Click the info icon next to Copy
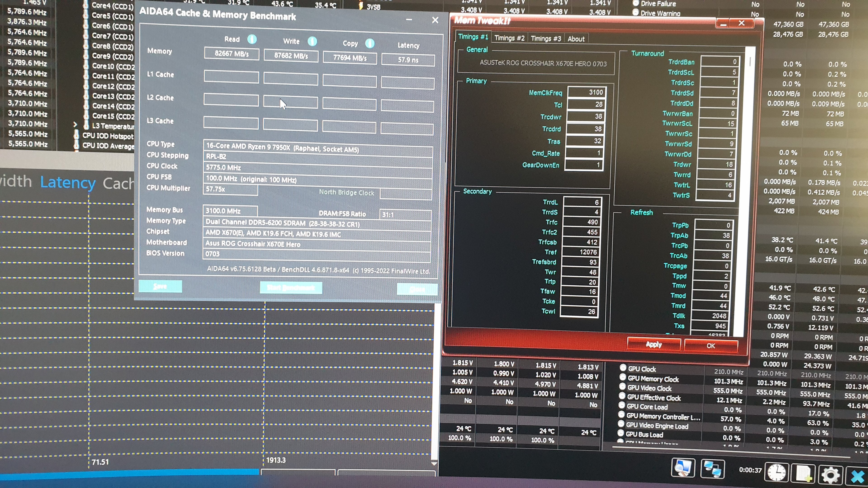 pos(370,43)
